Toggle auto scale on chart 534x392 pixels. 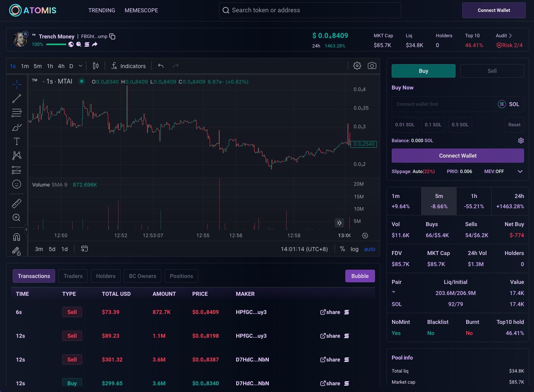pyautogui.click(x=369, y=249)
